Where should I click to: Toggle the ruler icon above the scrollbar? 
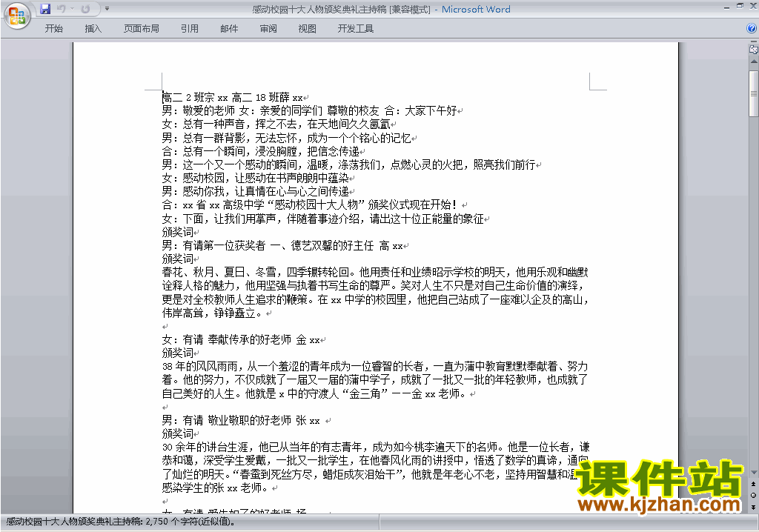[754, 49]
